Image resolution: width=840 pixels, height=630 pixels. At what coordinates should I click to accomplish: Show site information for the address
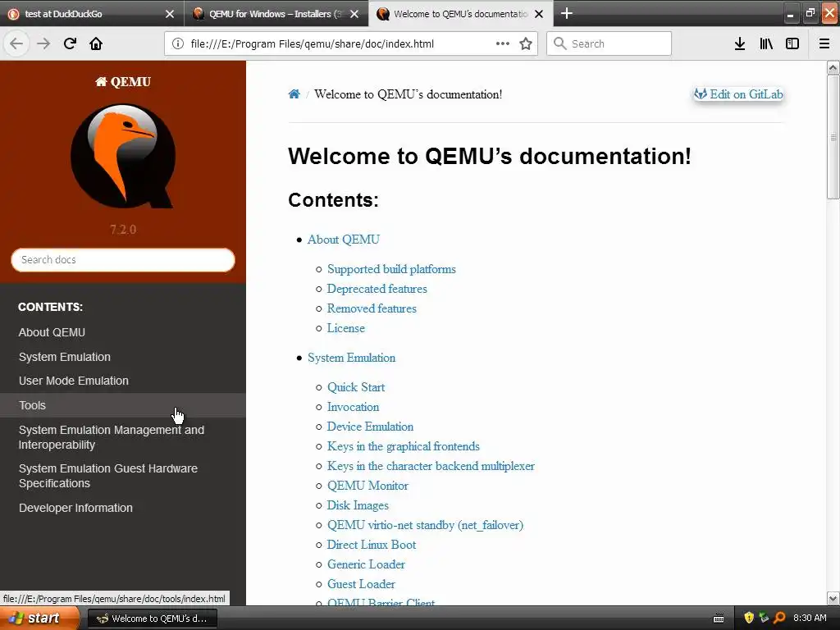point(178,44)
